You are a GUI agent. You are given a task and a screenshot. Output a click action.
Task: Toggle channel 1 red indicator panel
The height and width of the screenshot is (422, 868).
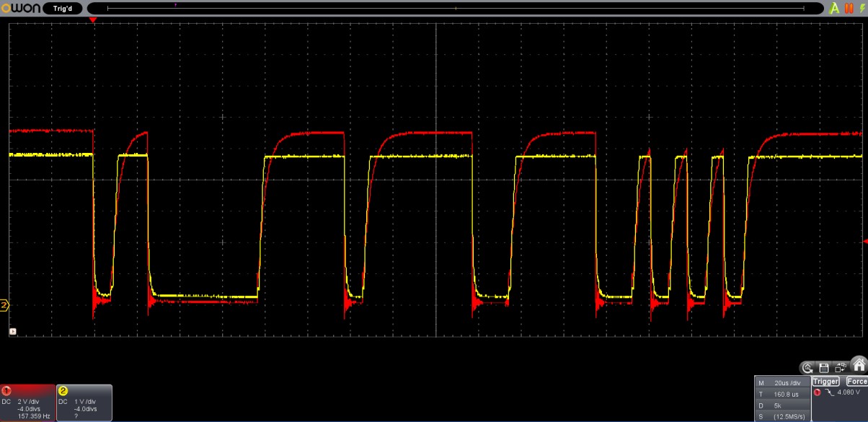(x=27, y=403)
